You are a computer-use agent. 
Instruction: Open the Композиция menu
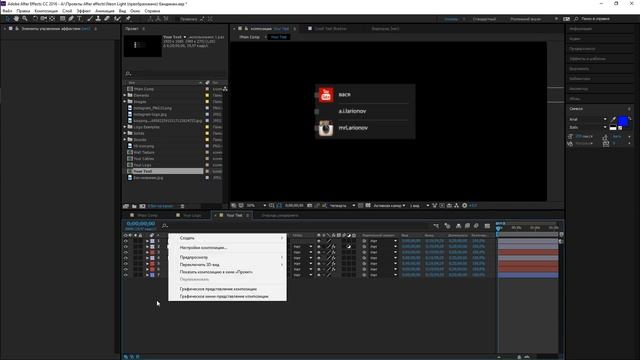46,11
